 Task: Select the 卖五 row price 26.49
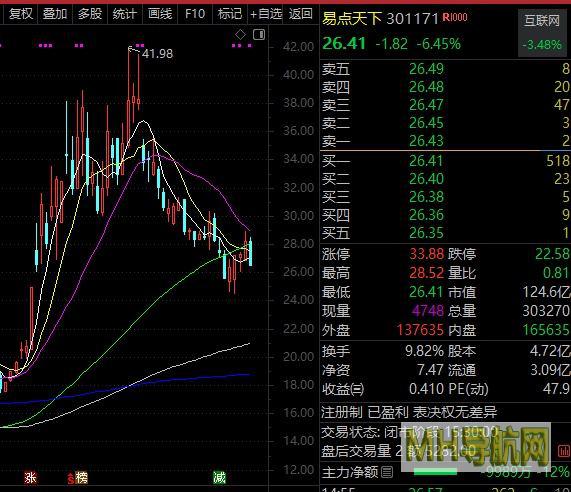pyautogui.click(x=426, y=69)
